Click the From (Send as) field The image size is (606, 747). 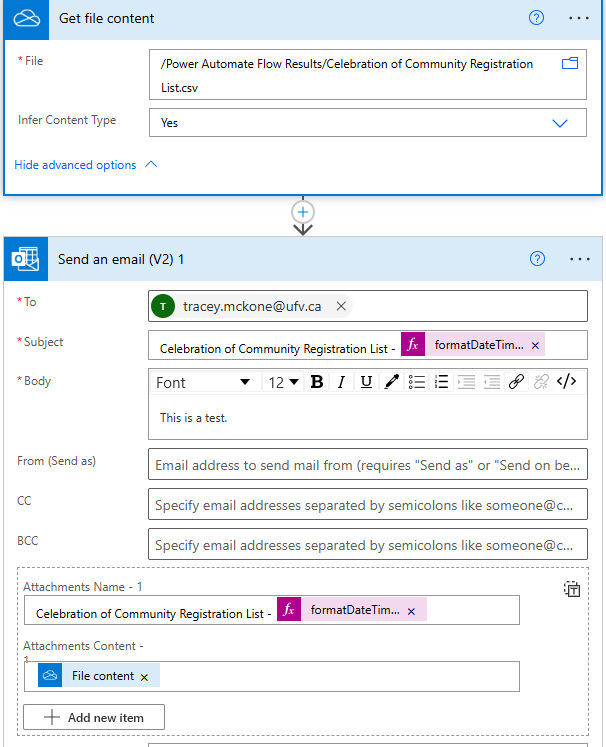(368, 464)
